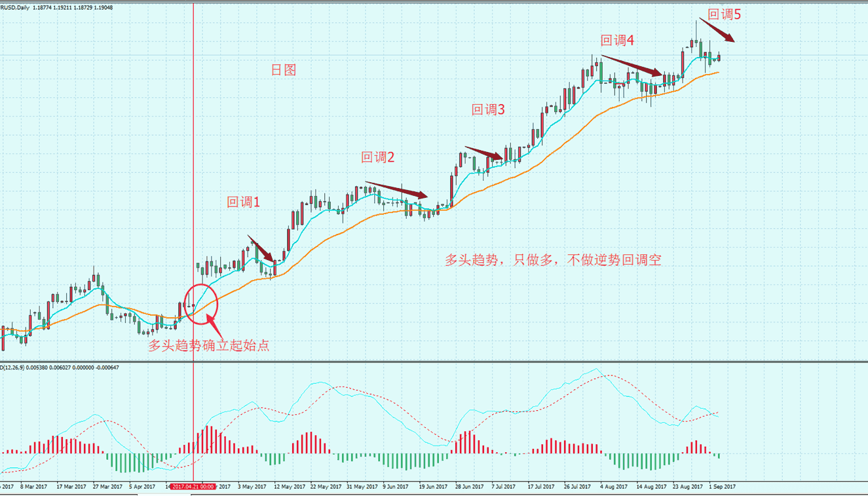Click the '17 Jul 2017' date label

[x=541, y=487]
